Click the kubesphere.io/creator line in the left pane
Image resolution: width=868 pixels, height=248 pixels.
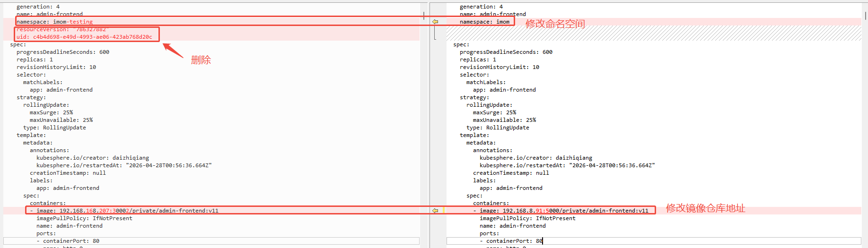pos(93,158)
